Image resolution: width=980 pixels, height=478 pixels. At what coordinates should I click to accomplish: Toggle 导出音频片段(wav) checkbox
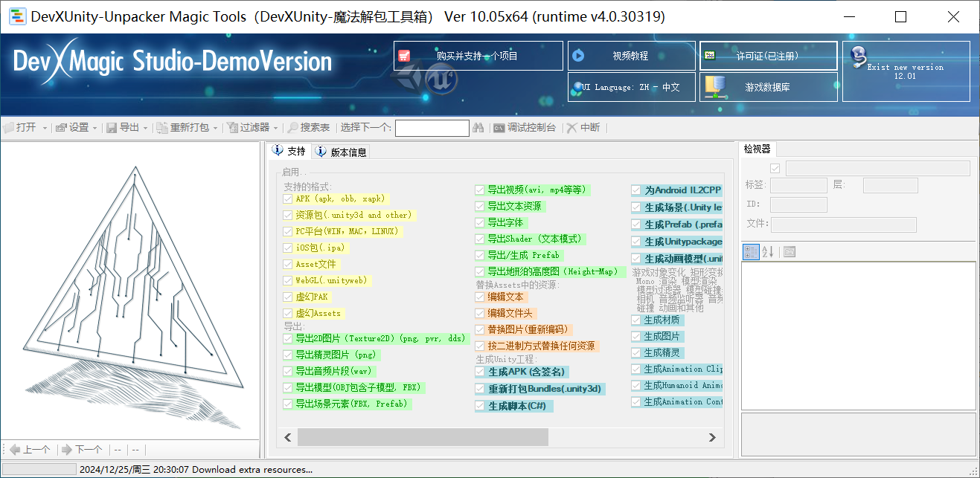click(288, 371)
